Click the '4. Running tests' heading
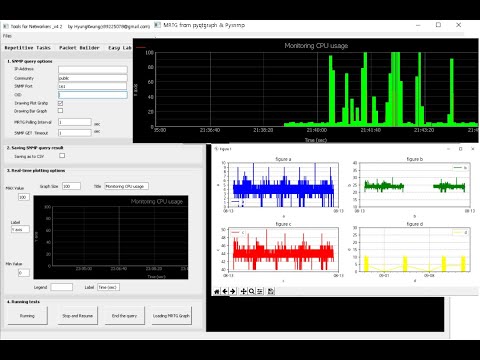 pos(23,302)
